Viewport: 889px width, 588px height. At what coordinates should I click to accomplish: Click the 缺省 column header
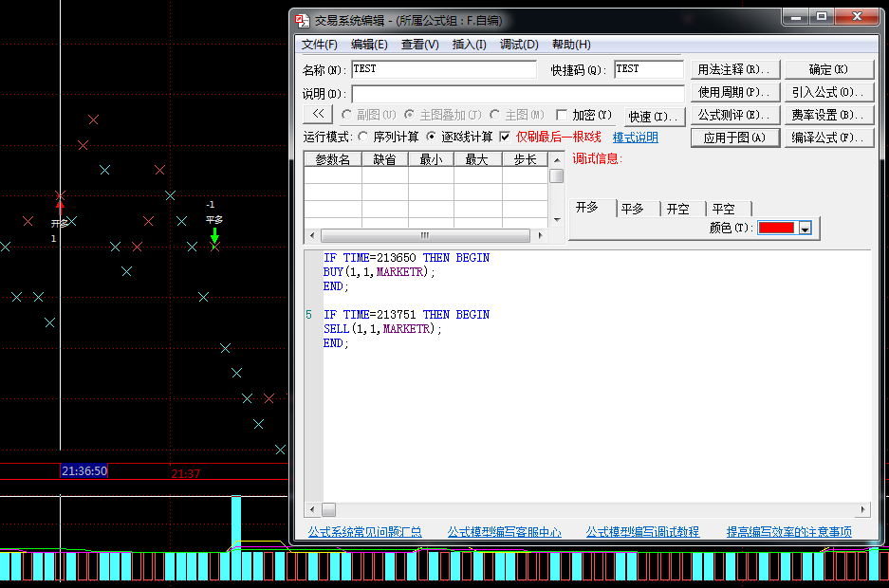385,159
